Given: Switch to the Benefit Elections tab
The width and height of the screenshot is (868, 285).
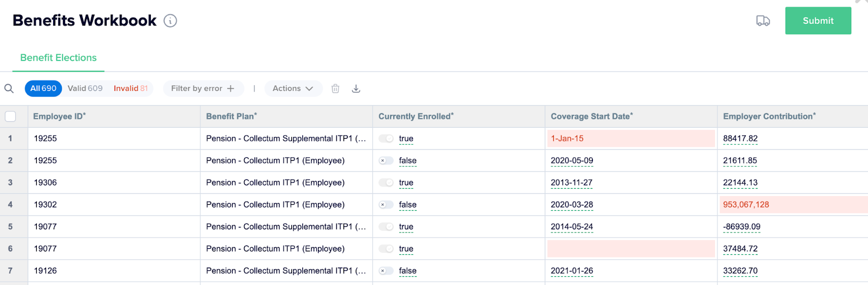Looking at the screenshot, I should [59, 58].
